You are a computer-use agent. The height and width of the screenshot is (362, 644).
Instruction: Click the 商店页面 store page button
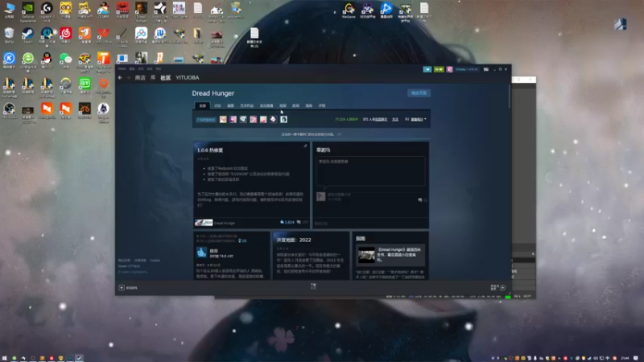[419, 93]
